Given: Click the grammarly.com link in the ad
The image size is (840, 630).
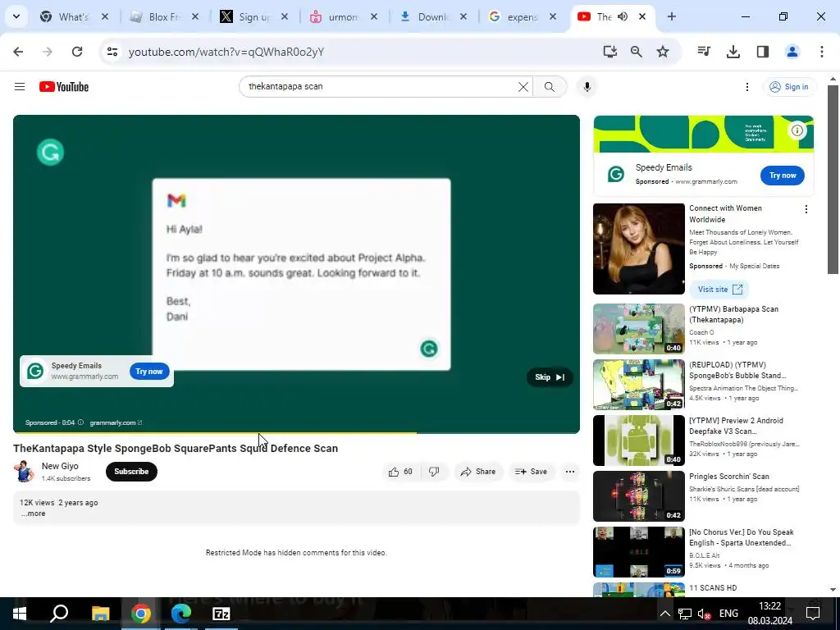Looking at the screenshot, I should 116,422.
